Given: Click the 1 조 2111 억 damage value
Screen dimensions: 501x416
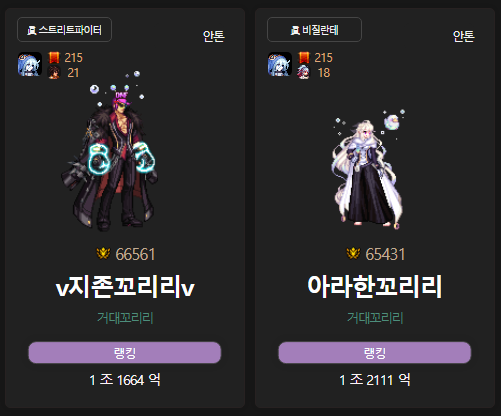Looking at the screenshot, I should [x=375, y=380].
